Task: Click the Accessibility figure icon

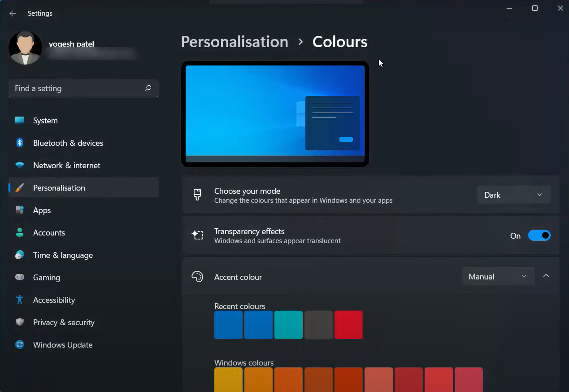Action: (20, 300)
